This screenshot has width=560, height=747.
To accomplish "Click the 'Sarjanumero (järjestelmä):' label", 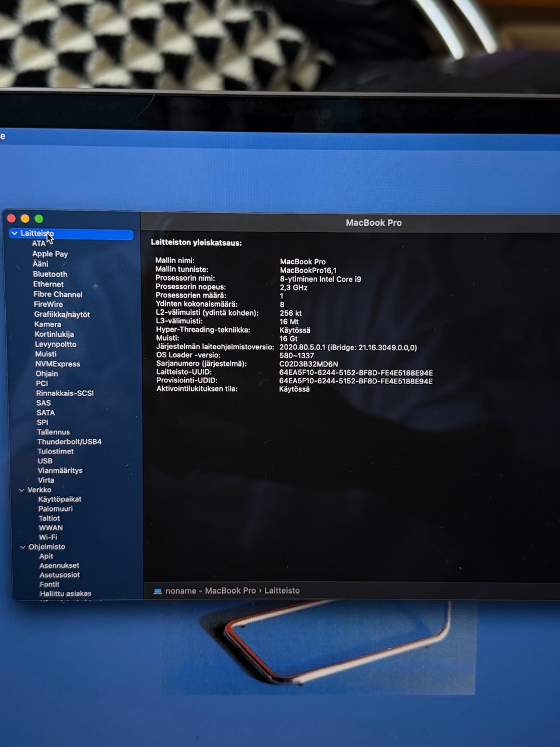I will [x=201, y=364].
